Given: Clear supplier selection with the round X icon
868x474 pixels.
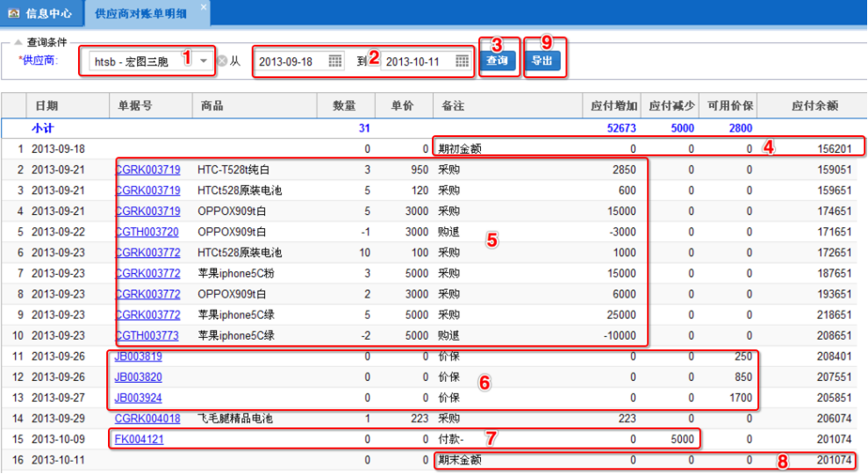Looking at the screenshot, I should tap(222, 61).
